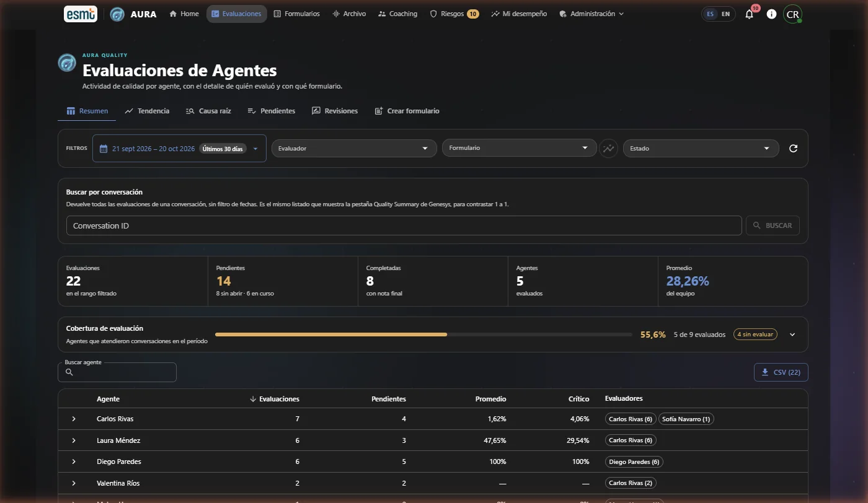This screenshot has width=868, height=503.
Task: Click the sort arrow on Evaluaciones column
Action: pos(253,399)
